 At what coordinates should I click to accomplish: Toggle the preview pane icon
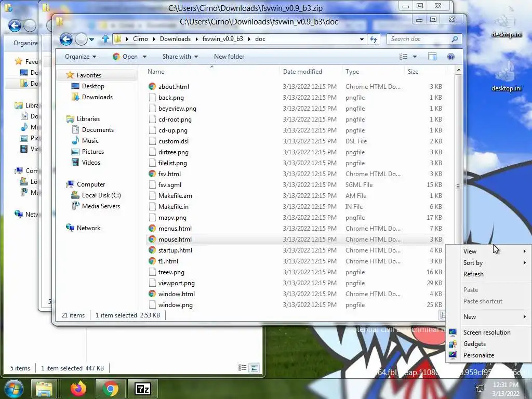point(432,57)
